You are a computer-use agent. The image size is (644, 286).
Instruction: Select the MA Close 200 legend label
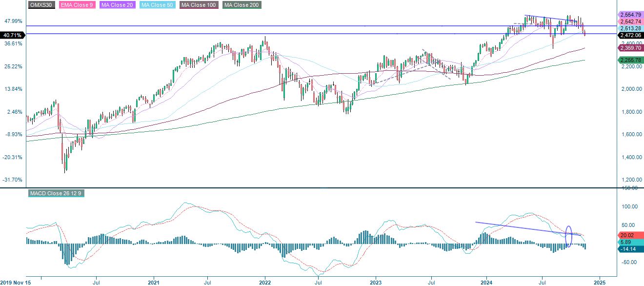(241, 5)
